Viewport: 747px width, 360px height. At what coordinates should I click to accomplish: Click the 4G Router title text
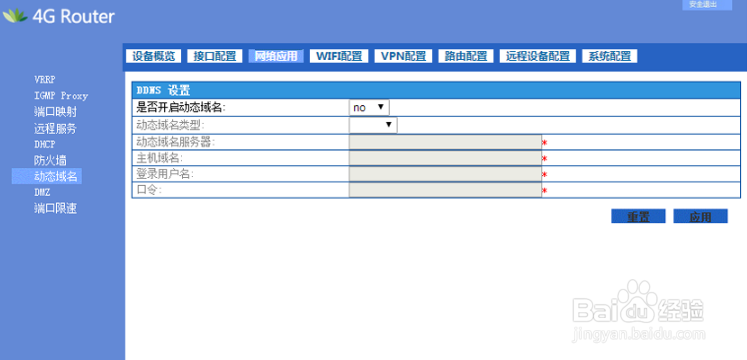[73, 17]
